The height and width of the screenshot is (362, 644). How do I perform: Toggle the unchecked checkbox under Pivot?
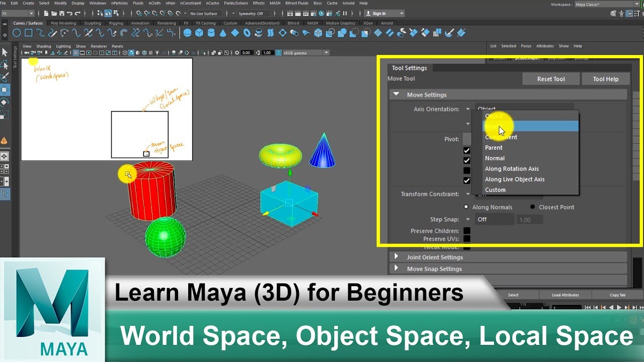467,170
